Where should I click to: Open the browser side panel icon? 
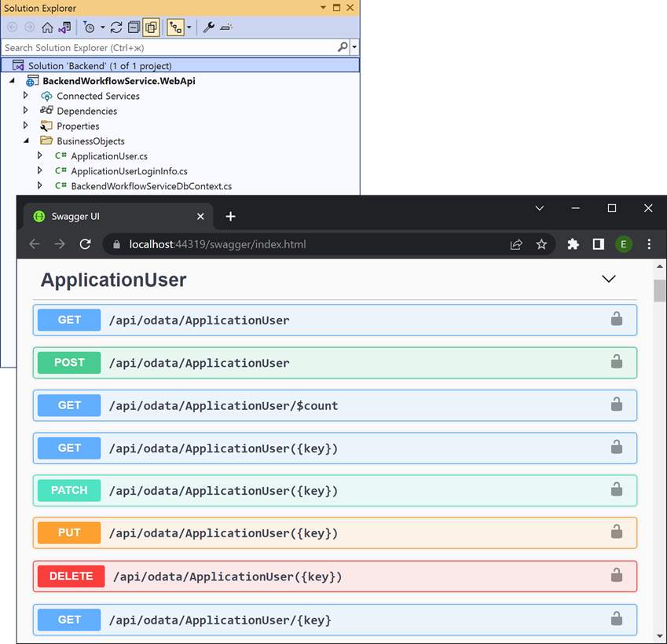pyautogui.click(x=598, y=244)
